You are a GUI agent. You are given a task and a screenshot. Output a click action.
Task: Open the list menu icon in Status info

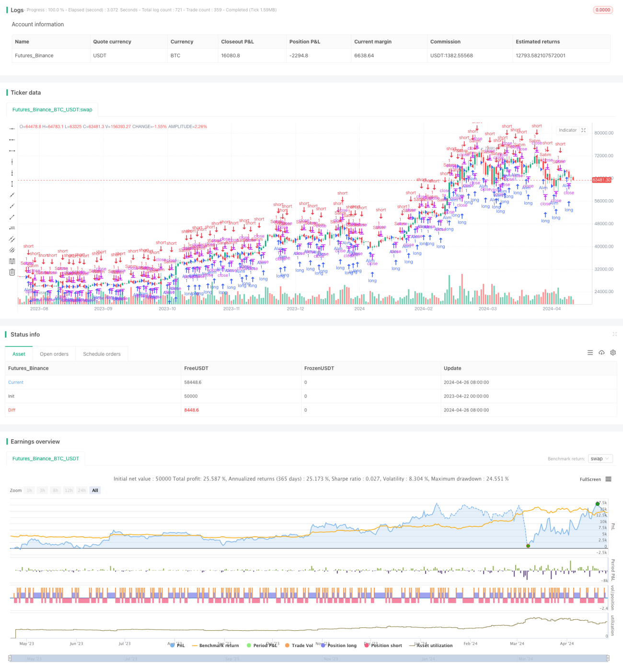pos(590,353)
